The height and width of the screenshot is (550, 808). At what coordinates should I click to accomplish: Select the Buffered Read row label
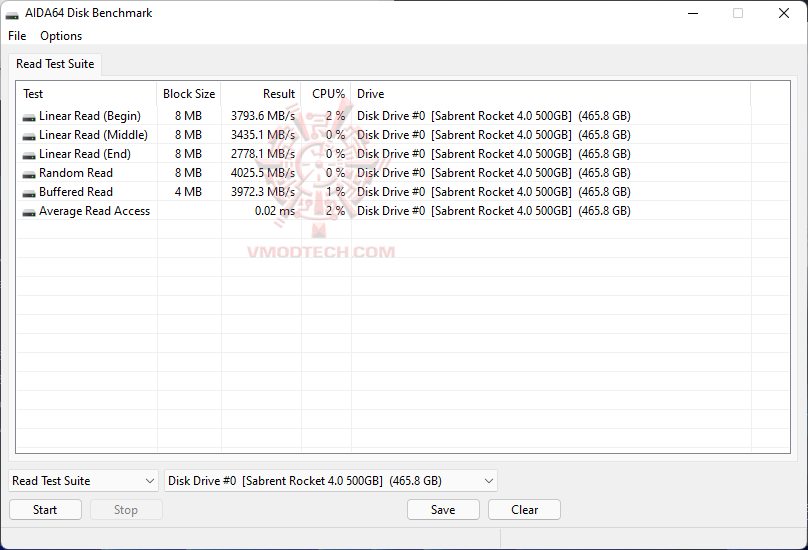[76, 192]
